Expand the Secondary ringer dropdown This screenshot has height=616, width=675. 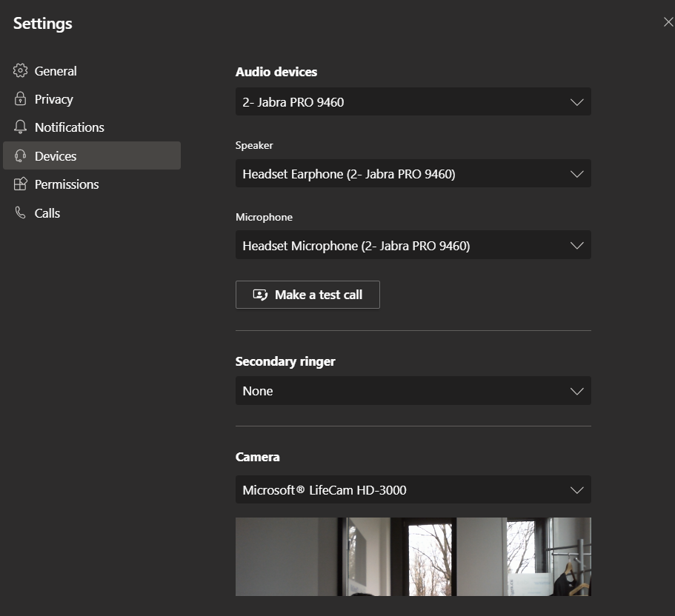click(413, 391)
